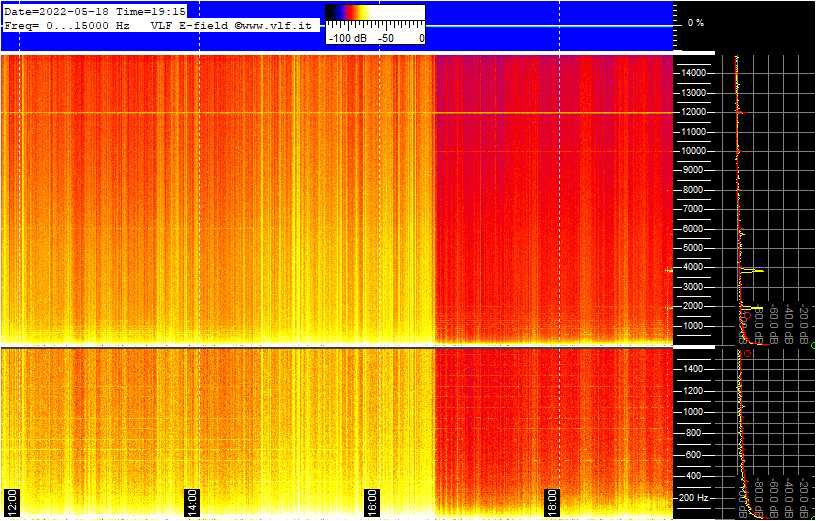Click the 18:00 time marker
The width and height of the screenshot is (816, 521).
coord(551,498)
